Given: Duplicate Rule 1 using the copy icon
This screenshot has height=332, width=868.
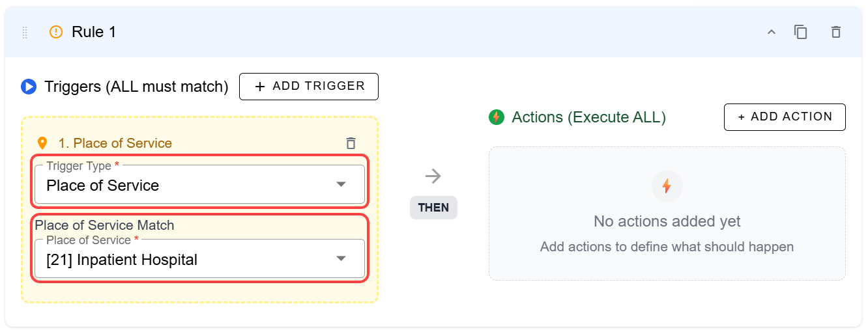Looking at the screenshot, I should 801,32.
